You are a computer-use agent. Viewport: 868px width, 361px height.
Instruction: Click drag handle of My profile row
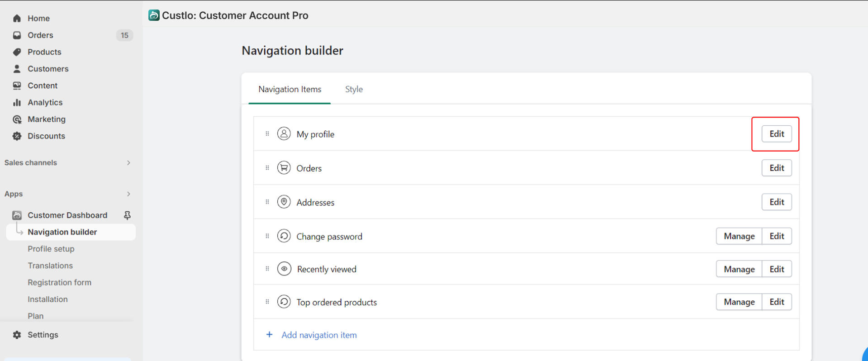[x=267, y=134]
